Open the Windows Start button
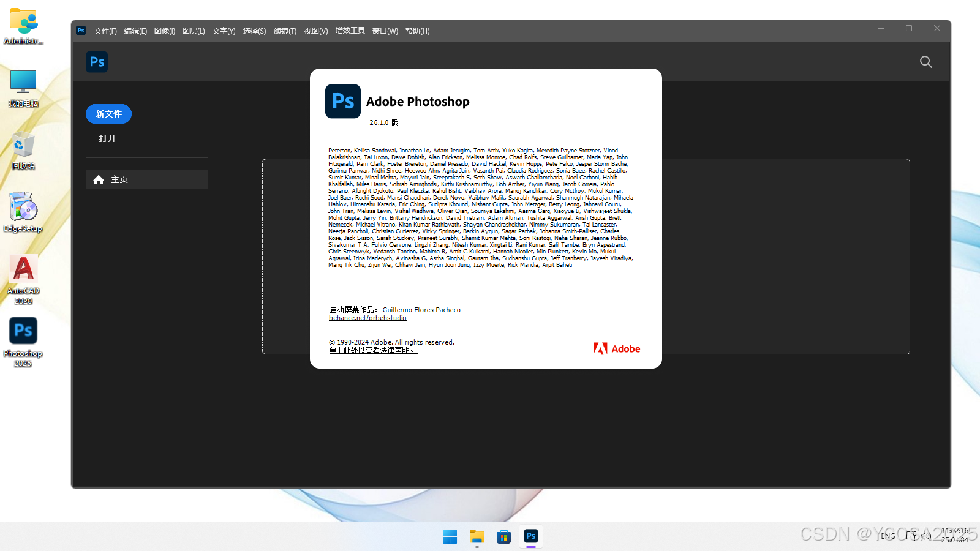The width and height of the screenshot is (980, 551). pos(450,536)
